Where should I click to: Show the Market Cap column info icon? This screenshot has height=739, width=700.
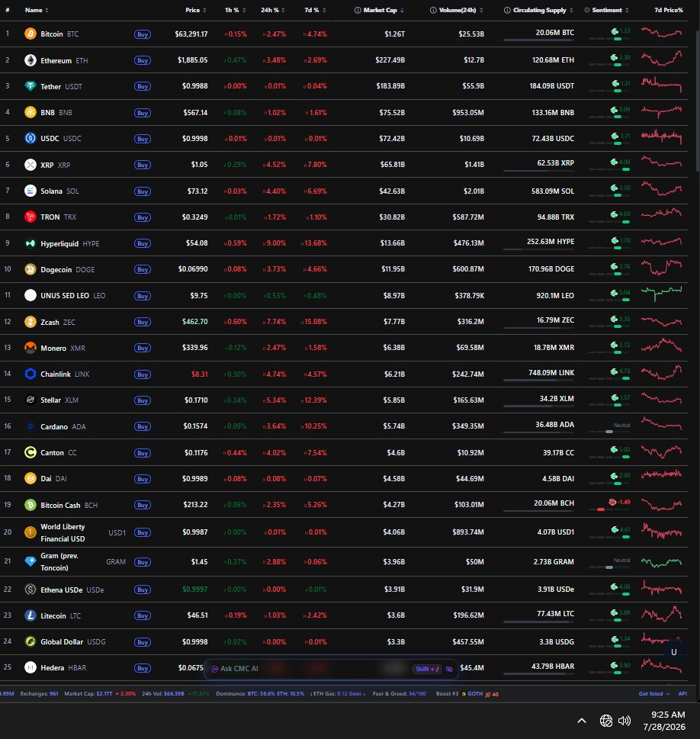(x=358, y=10)
